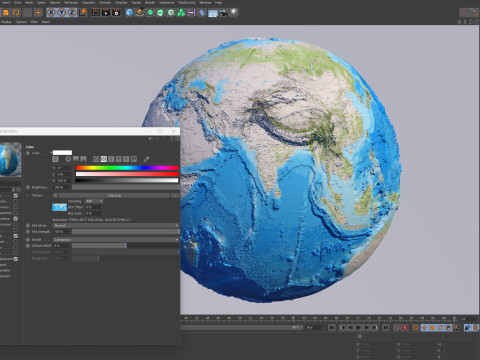The image size is (480, 360).
Task: Go to start of animation
Action: coord(332,328)
